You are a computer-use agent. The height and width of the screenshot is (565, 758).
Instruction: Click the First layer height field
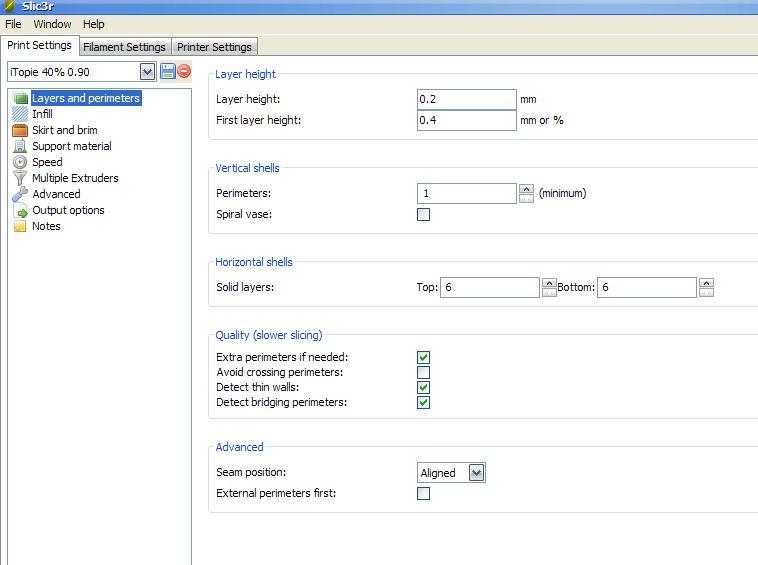466,120
